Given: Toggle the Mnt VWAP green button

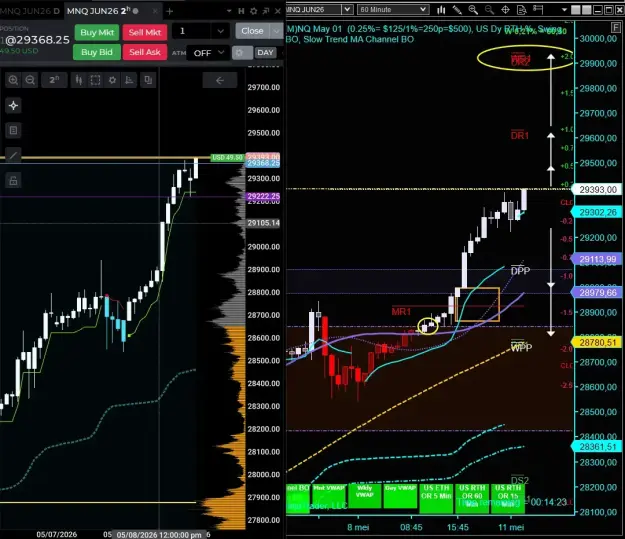Looking at the screenshot, I should click(x=329, y=496).
